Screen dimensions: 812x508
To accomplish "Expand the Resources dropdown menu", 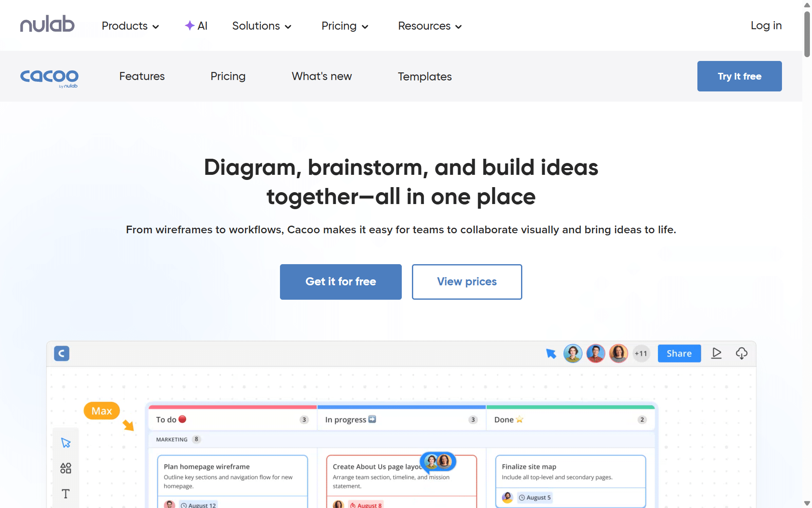I will tap(430, 26).
